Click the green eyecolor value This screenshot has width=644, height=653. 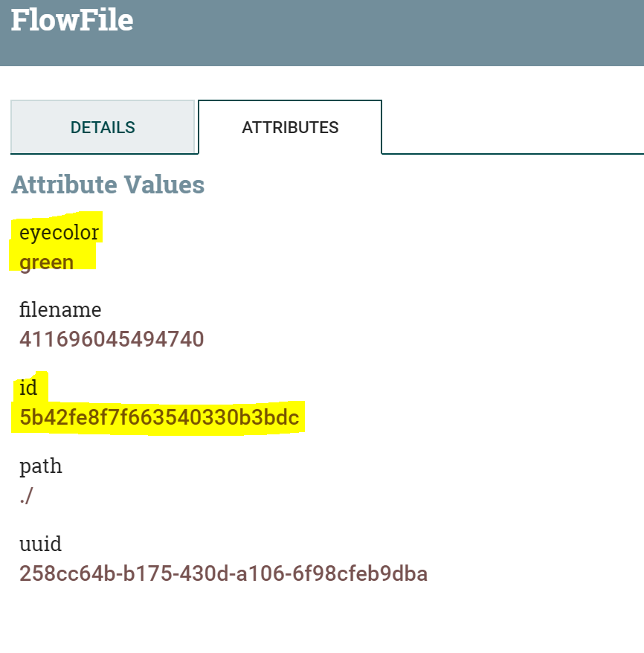point(47,263)
